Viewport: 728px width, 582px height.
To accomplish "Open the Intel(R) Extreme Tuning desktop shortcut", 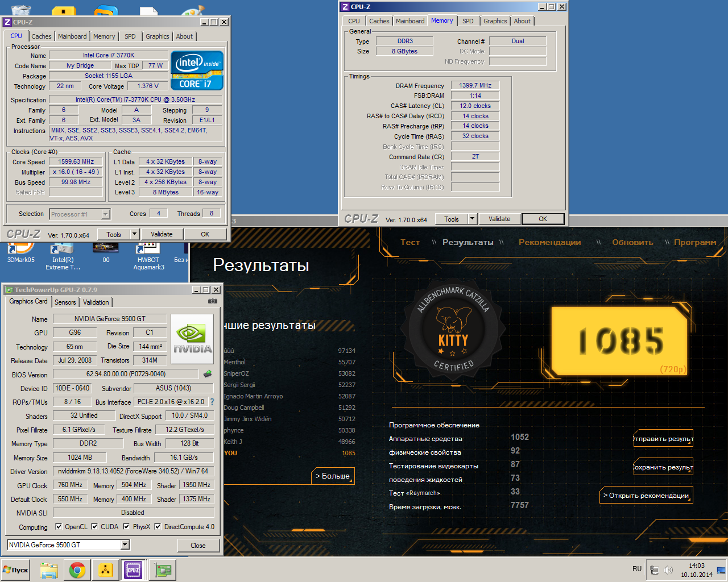I will click(63, 256).
